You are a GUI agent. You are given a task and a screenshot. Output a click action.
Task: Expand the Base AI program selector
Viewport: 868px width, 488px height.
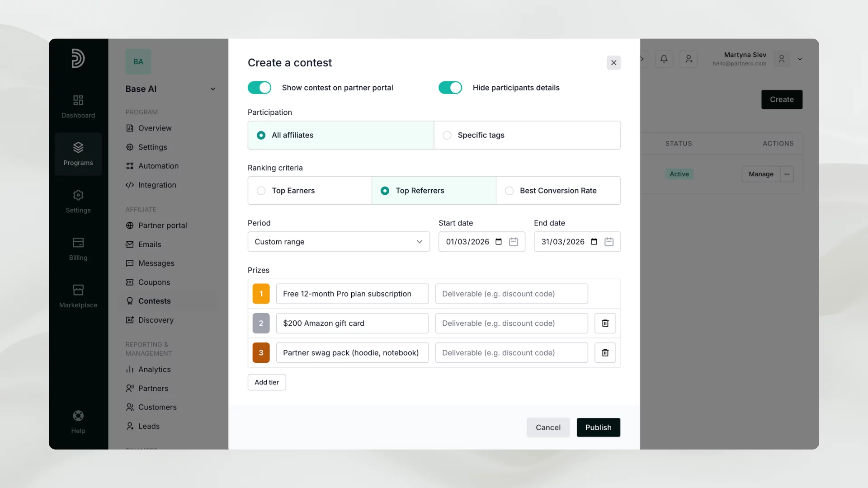(x=213, y=89)
